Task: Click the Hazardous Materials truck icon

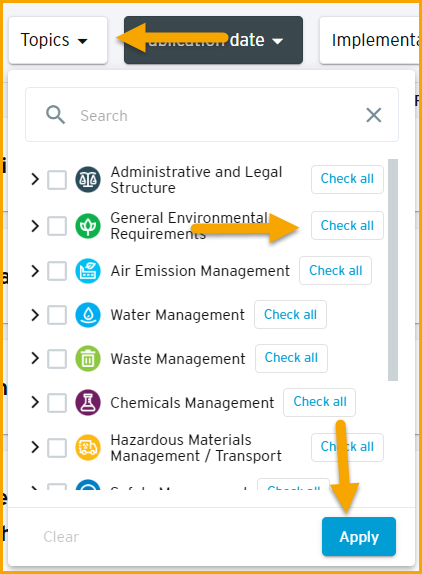Action: coord(88,447)
